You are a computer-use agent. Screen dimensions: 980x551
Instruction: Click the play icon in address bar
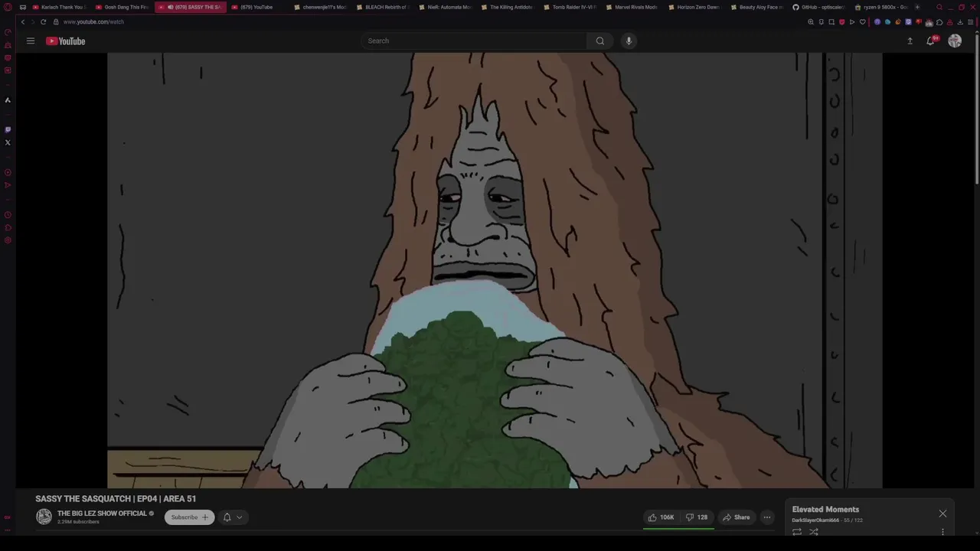[x=852, y=21]
